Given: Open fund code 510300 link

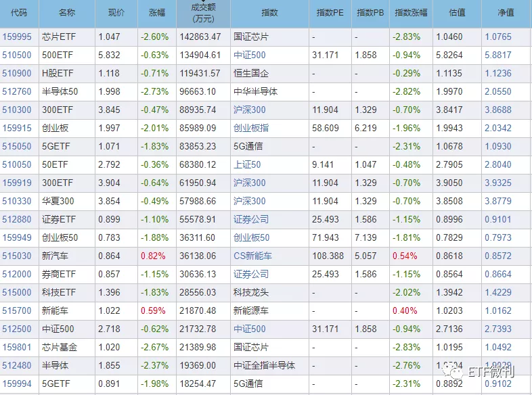Looking at the screenshot, I should (x=17, y=110).
